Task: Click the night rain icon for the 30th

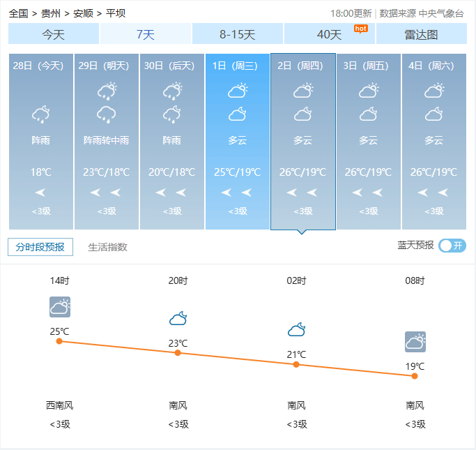Action: 172,114
